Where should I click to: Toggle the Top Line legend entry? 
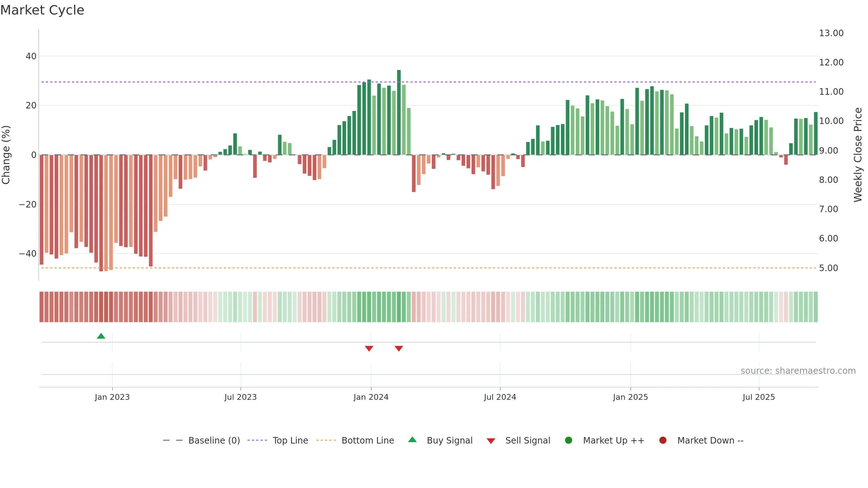tap(278, 440)
